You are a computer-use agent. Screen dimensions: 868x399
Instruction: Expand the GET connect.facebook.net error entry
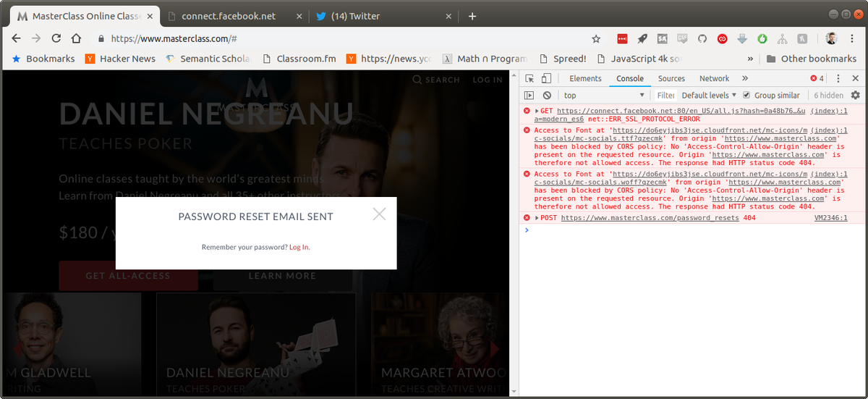tap(537, 110)
